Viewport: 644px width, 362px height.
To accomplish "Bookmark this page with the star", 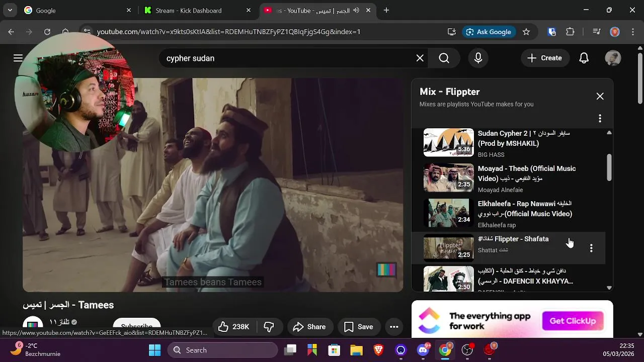I will point(526,32).
